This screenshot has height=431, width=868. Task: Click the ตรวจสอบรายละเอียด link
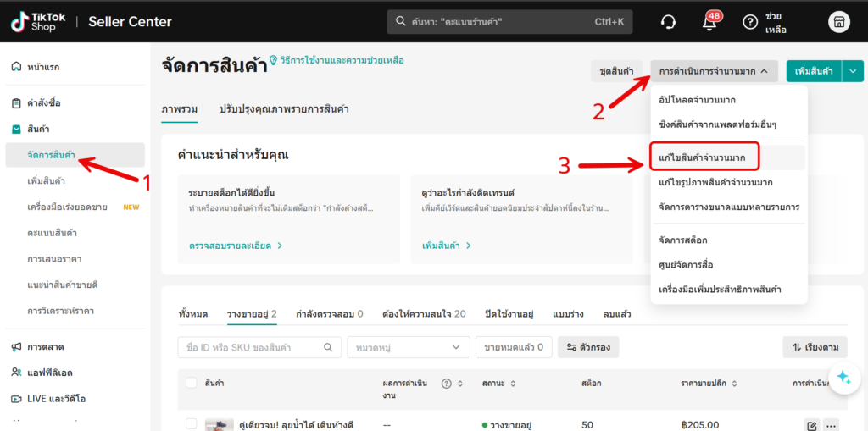235,246
